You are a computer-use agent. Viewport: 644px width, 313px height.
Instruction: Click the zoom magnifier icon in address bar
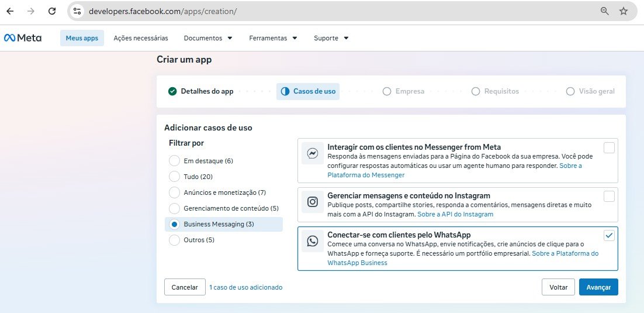(605, 11)
